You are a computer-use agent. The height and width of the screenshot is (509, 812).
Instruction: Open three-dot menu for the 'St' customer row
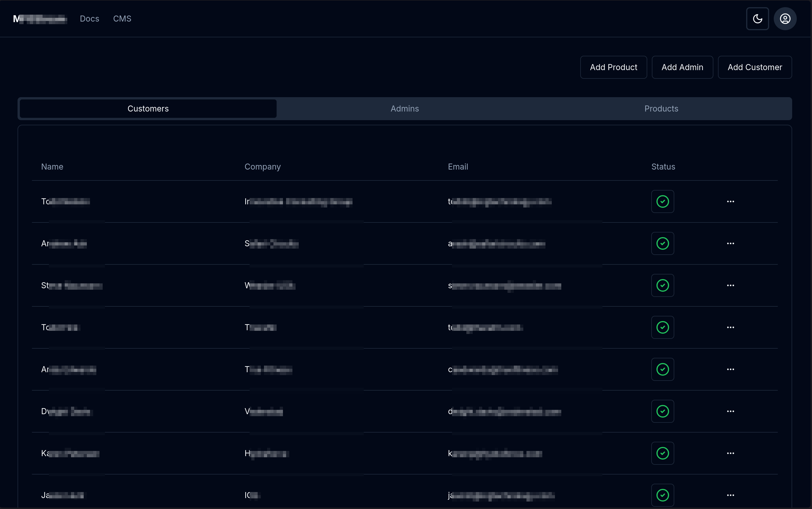[x=731, y=285]
